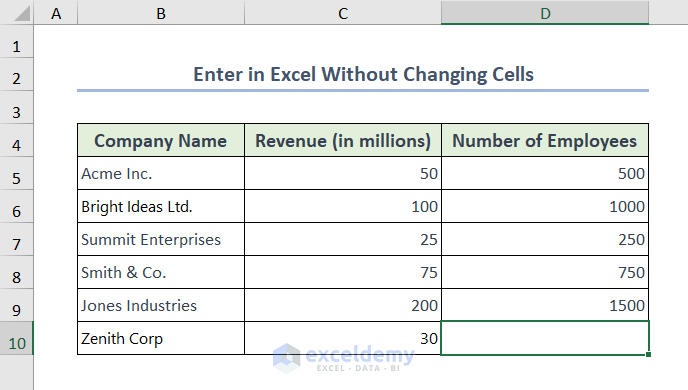This screenshot has width=688, height=390.
Task: Select the Bright Ideas Ltd. cell
Action: [x=161, y=206]
